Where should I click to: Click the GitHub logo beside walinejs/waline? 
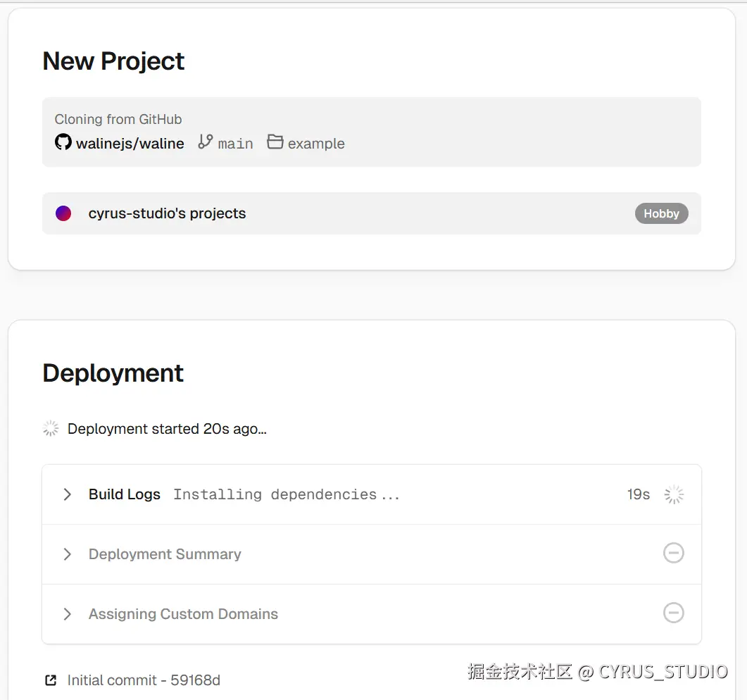pos(63,142)
